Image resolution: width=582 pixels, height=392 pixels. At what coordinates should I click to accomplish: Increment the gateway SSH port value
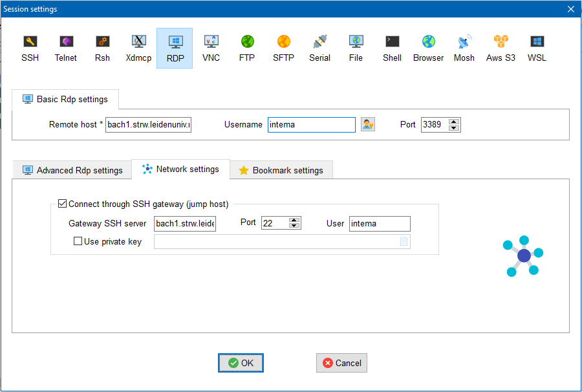pos(295,220)
